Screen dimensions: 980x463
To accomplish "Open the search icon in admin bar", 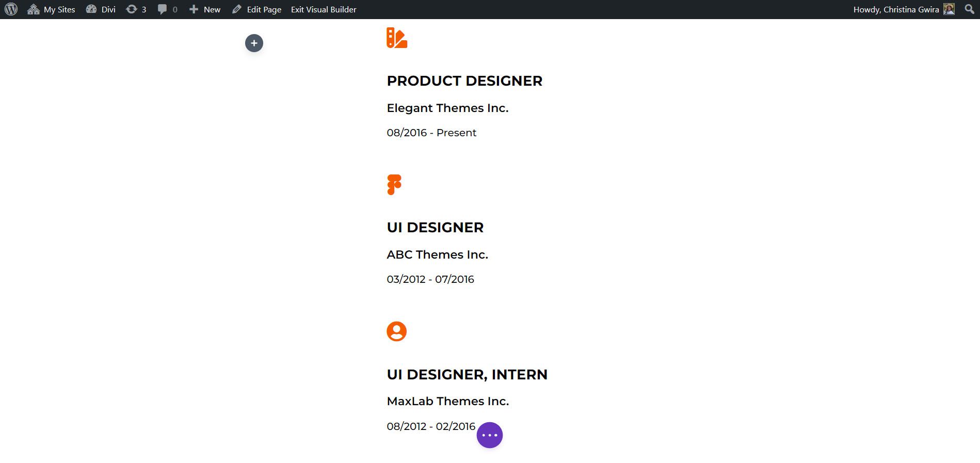I will (969, 9).
